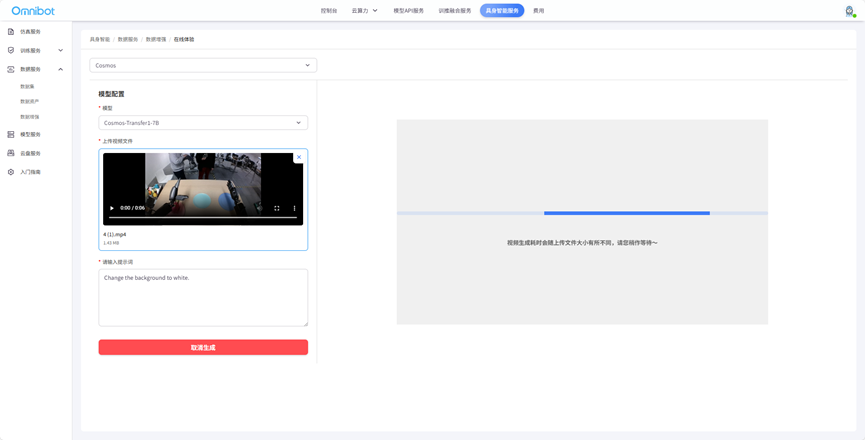This screenshot has height=440, width=865.
Task: Click the 数据服务 sidebar icon
Action: click(10, 69)
